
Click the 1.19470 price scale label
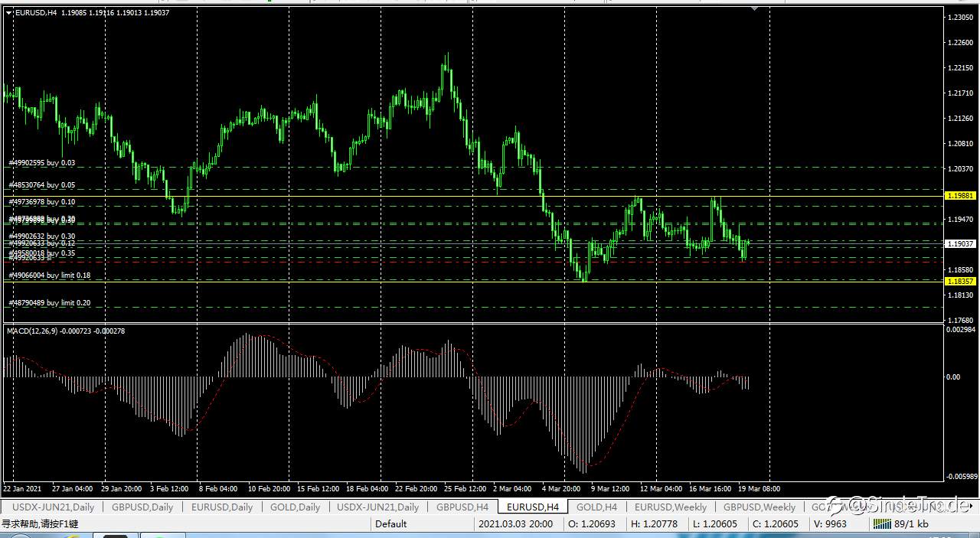coord(961,220)
